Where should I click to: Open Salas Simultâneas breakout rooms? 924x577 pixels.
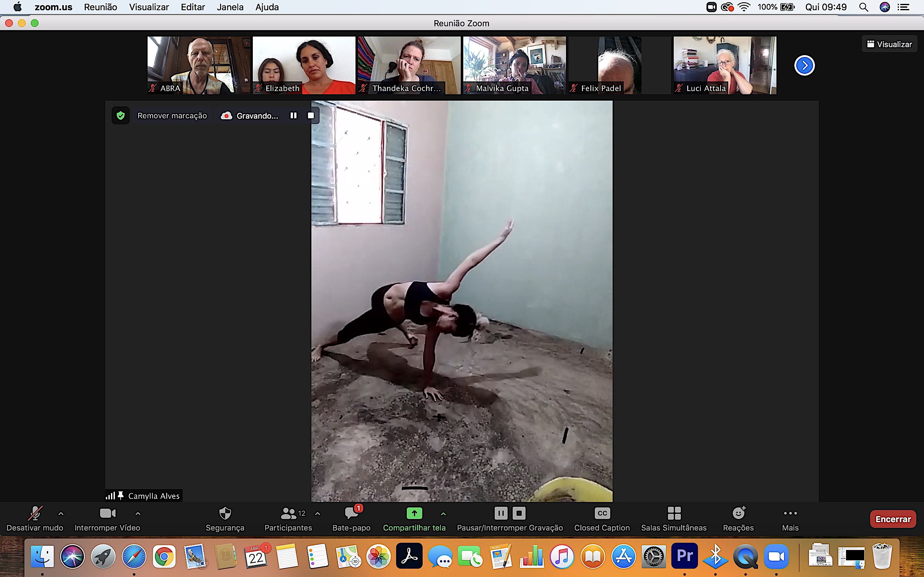point(674,514)
